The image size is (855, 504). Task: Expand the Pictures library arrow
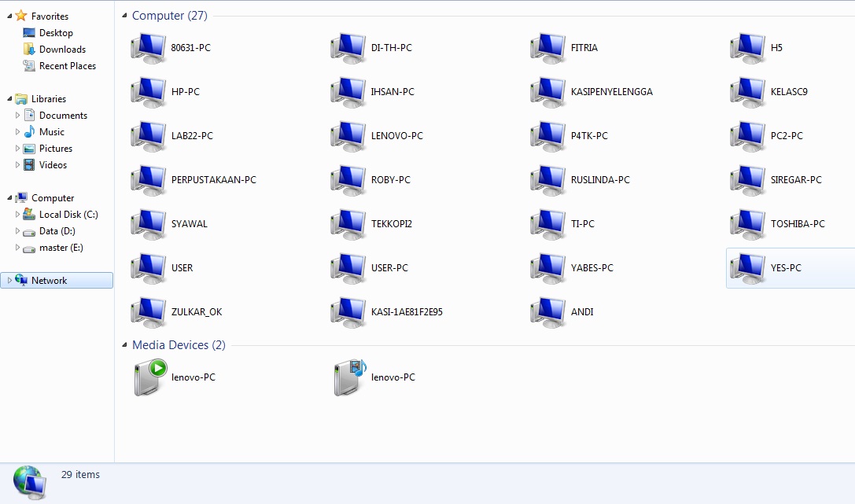point(17,148)
